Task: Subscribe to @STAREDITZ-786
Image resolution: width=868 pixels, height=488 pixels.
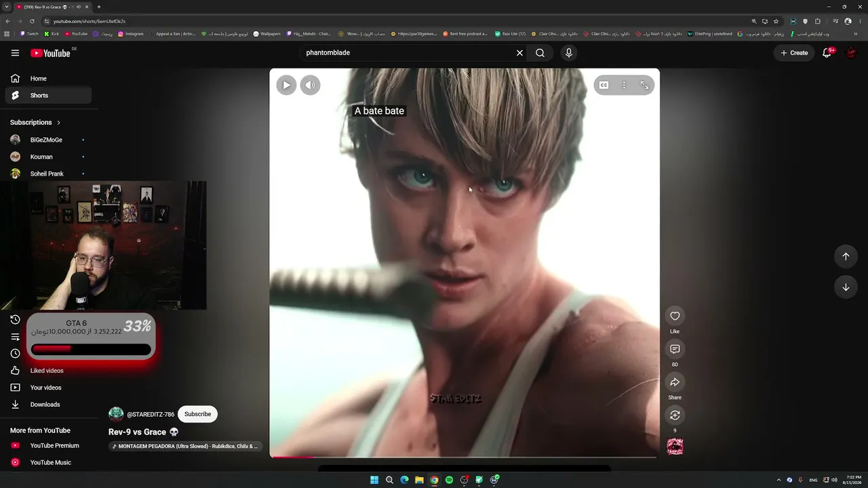Action: 197,414
